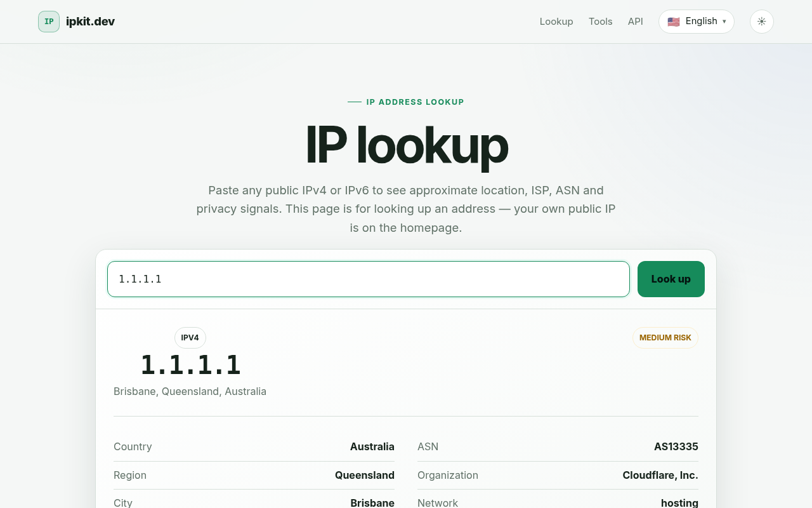Click the ipkit.dev IP logo icon
Screen dimensions: 812x508
(x=49, y=22)
